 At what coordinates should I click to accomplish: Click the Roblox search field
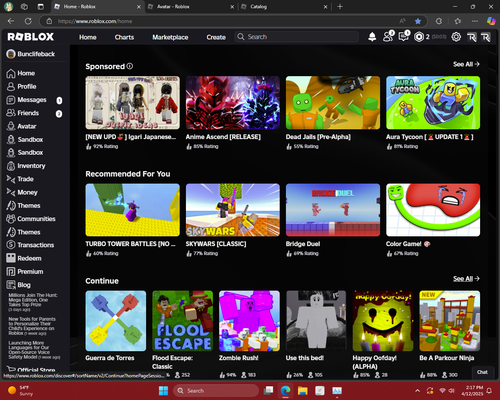pyautogui.click(x=297, y=37)
